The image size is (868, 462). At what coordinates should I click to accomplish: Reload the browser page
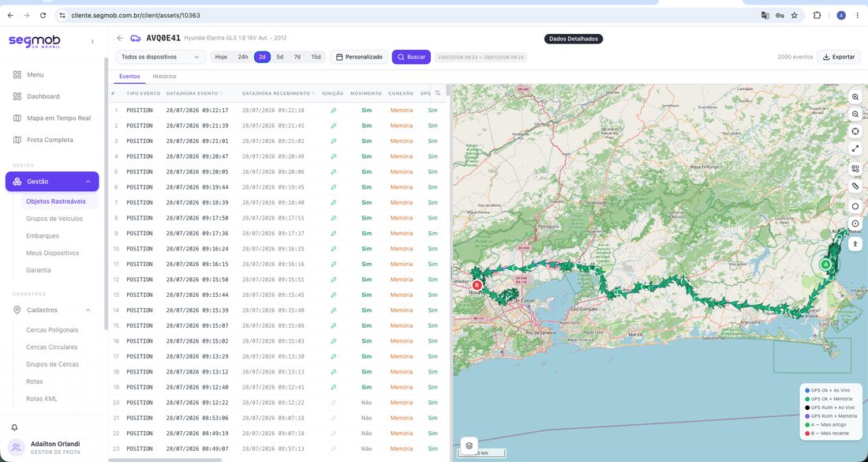tap(43, 16)
